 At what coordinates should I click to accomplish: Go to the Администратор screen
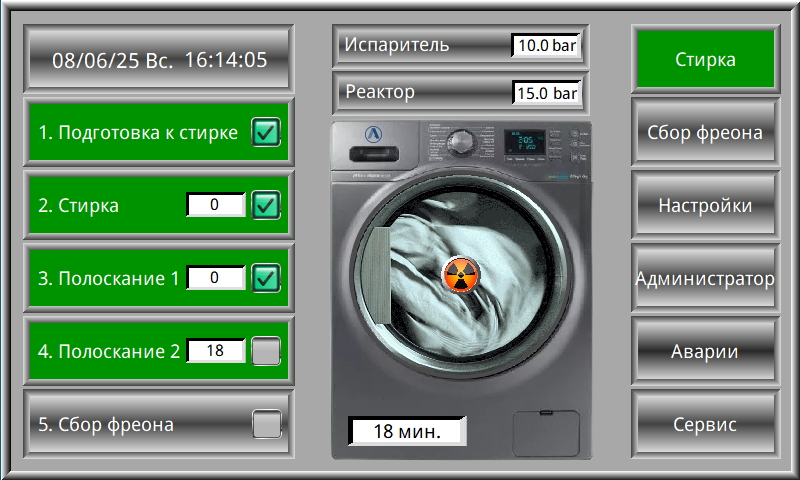705,278
